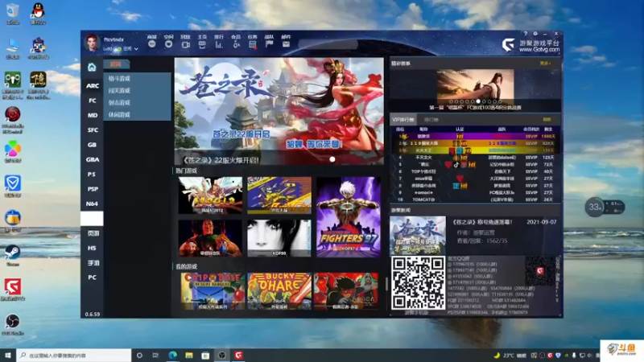Select the SFC platform tab
This screenshot has height=362, width=644.
point(92,130)
